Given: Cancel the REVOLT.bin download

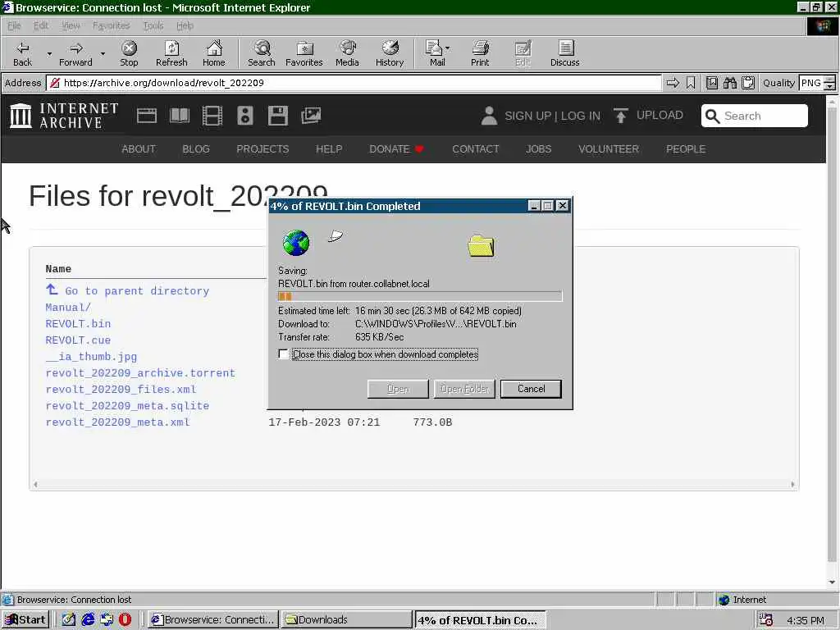Looking at the screenshot, I should pyautogui.click(x=531, y=389).
